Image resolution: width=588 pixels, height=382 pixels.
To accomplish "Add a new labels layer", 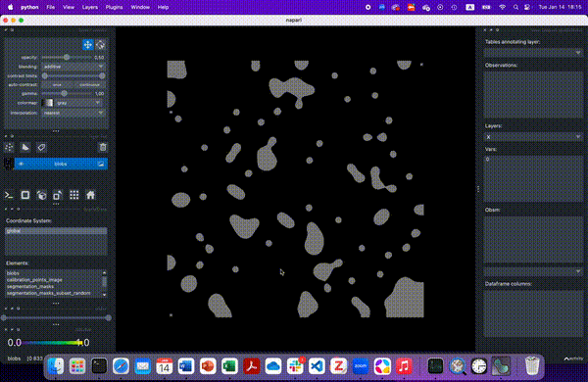I will [41, 147].
